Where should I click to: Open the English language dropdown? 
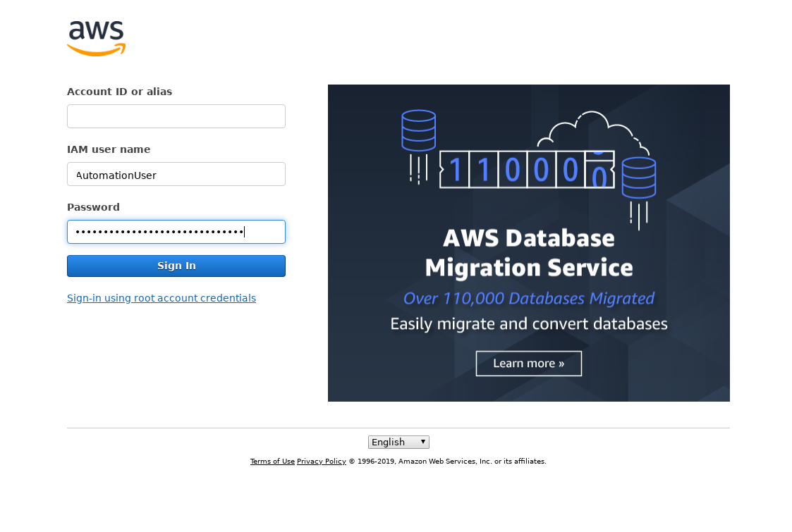[x=398, y=442]
